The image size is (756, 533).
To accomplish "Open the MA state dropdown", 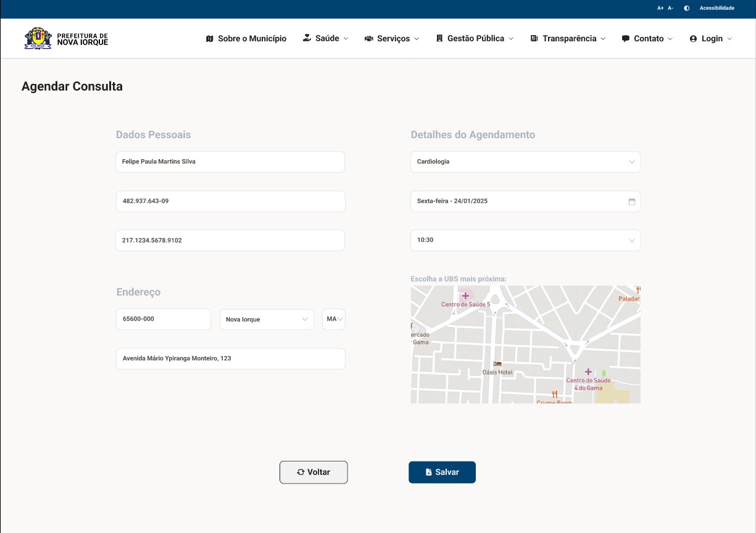I will (x=334, y=319).
